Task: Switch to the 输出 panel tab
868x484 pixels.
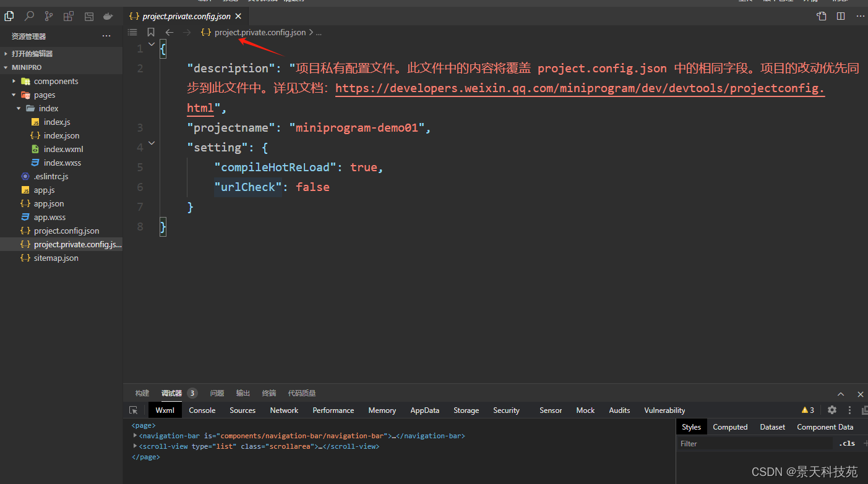Action: click(243, 393)
